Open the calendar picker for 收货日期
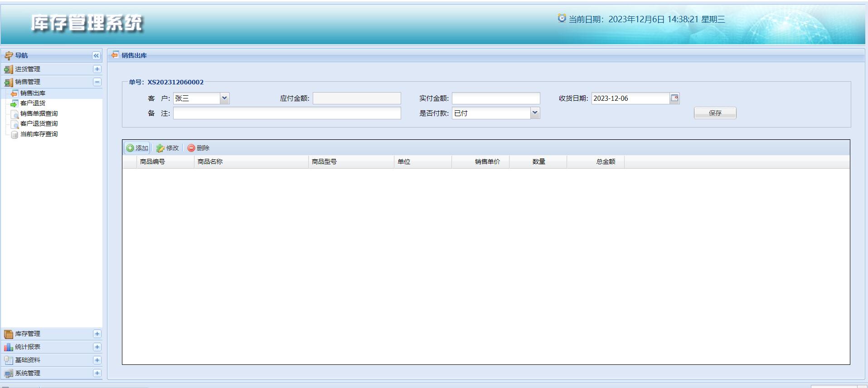The image size is (868, 388). 674,98
